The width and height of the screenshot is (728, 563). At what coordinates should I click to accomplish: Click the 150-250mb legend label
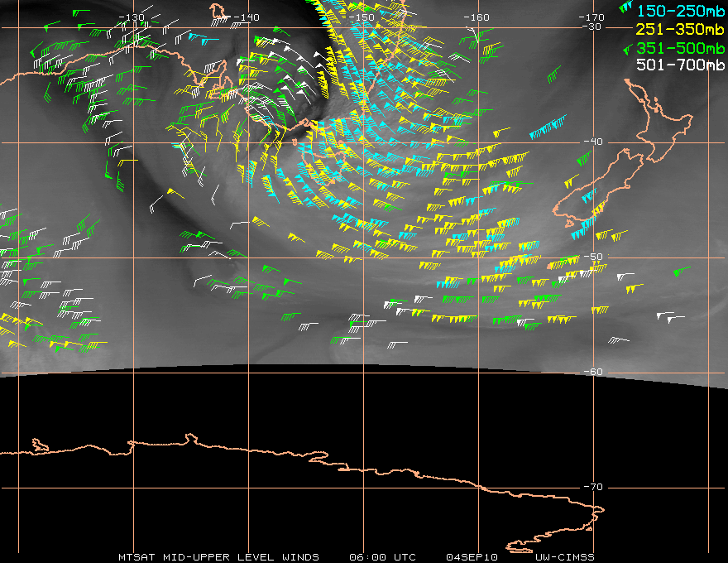tap(680, 11)
